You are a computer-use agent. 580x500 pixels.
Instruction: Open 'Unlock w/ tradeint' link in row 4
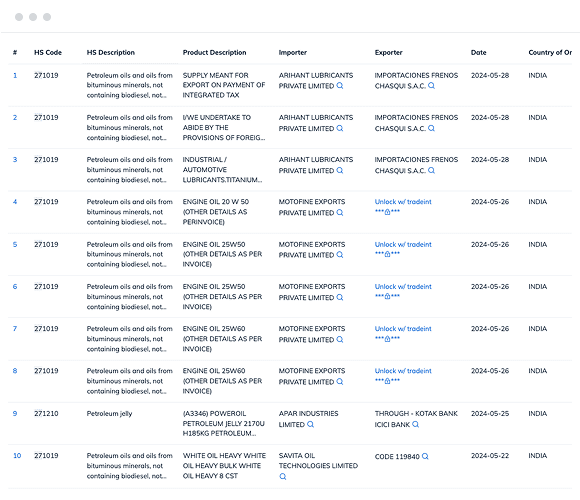click(x=403, y=202)
